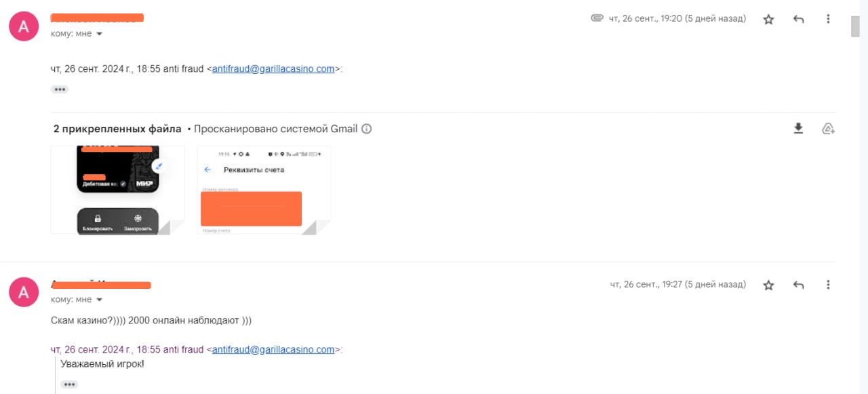868x394 pixels.
Task: Click the Gmail scan info icon
Action: point(367,129)
